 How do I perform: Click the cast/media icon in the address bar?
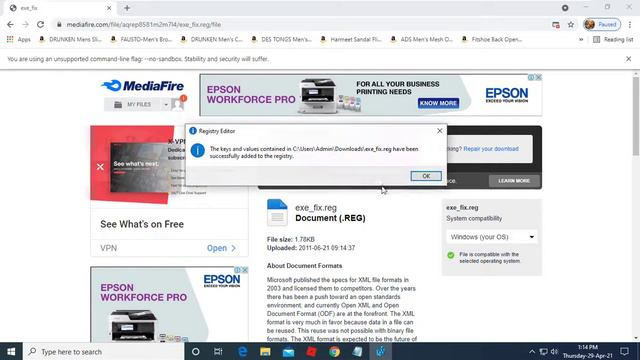click(556, 24)
